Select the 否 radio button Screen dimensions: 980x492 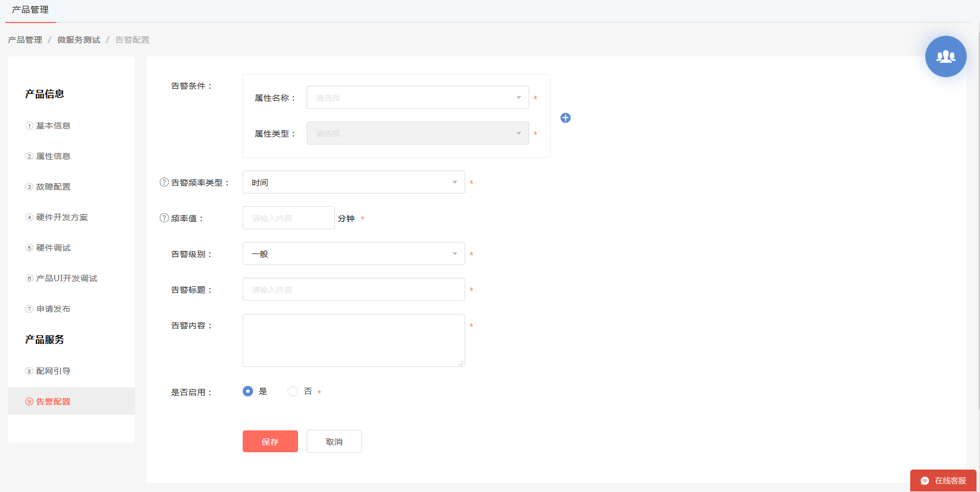click(x=293, y=391)
